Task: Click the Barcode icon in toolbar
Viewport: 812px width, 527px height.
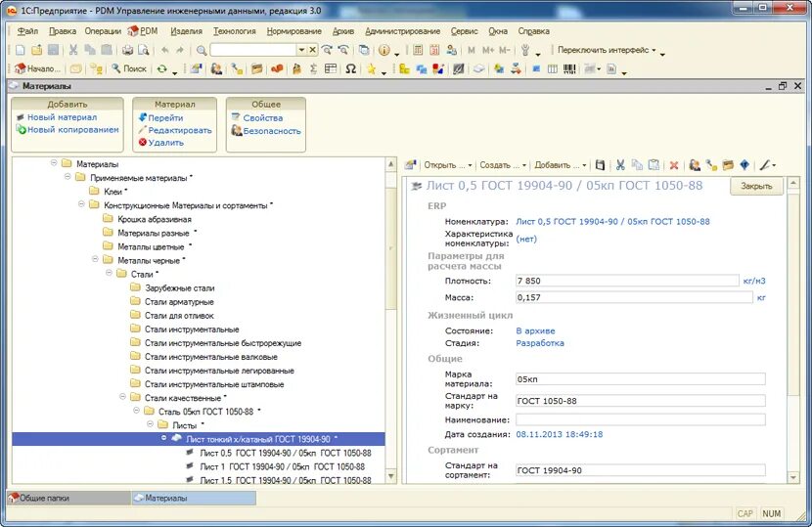Action: (x=569, y=68)
